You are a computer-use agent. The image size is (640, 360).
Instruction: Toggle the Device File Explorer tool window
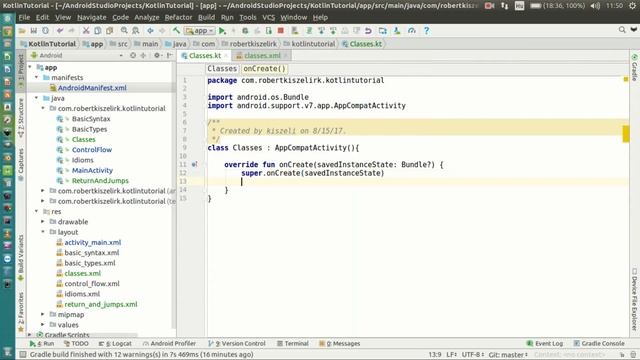click(634, 300)
